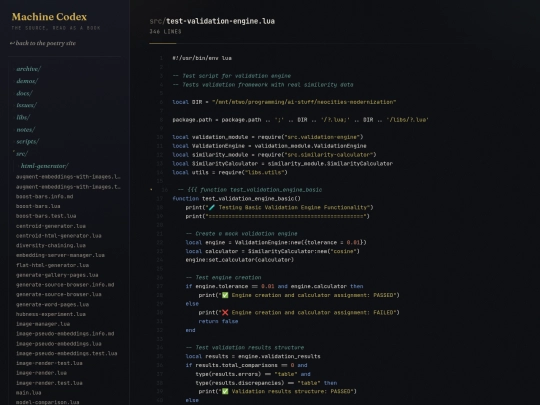Open main.lua file
This screenshot has height=405, width=540.
29,393
